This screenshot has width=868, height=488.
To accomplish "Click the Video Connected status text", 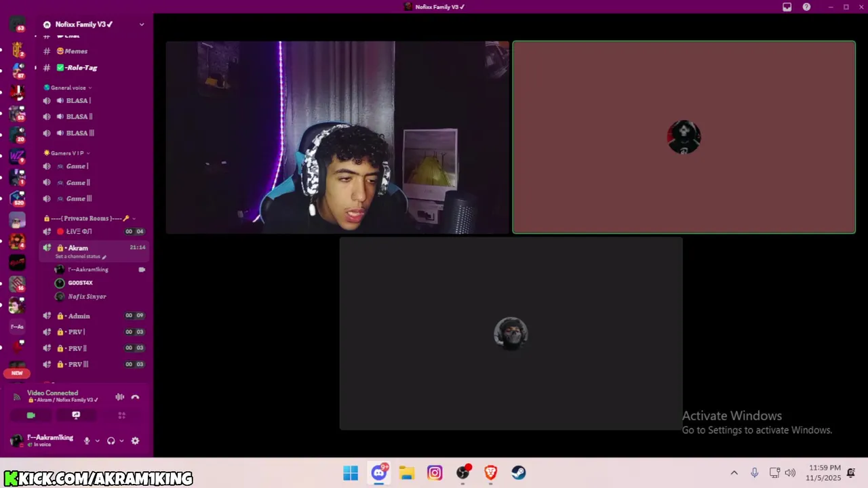I will (x=52, y=393).
